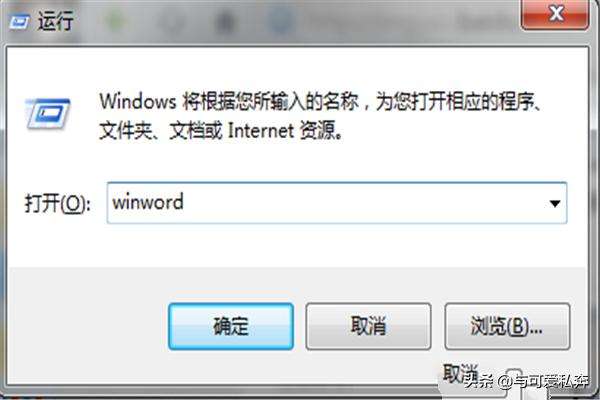
Task: Expand the 打开 combo box dropdown arrow
Action: (x=554, y=203)
